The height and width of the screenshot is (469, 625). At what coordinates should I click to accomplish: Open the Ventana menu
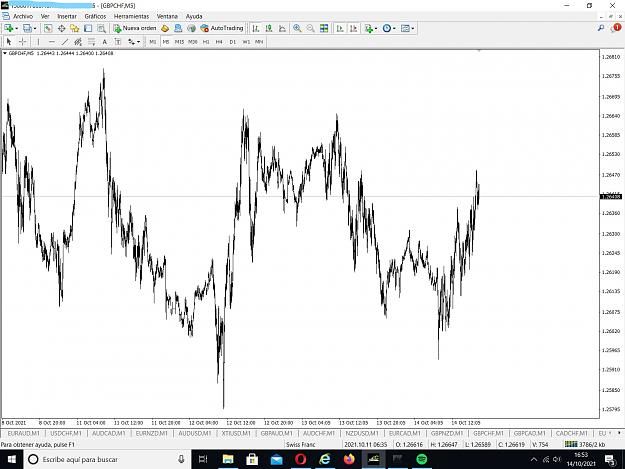pos(167,16)
